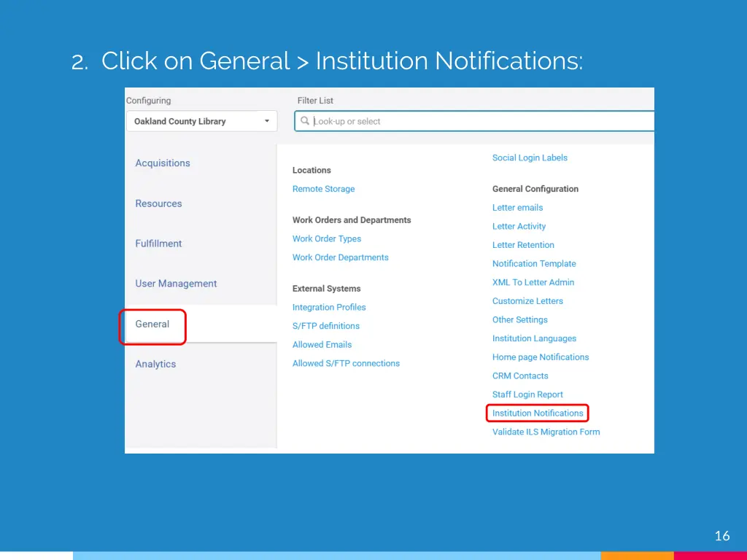Open Staff Login Report link
This screenshot has width=747, height=560.
pos(527,394)
